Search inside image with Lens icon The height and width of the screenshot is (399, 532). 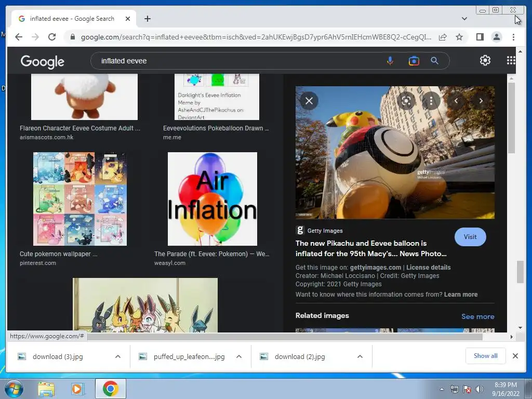[406, 101]
